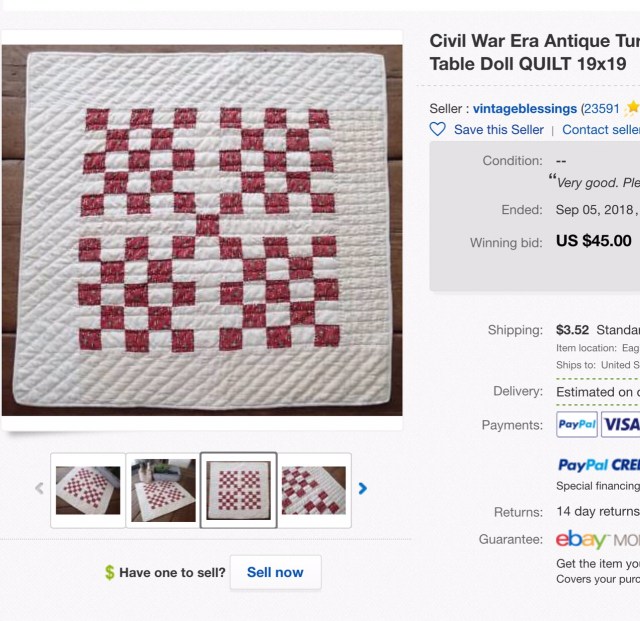
Task: Click the heart icon beside Save this Seller
Action: point(437,130)
